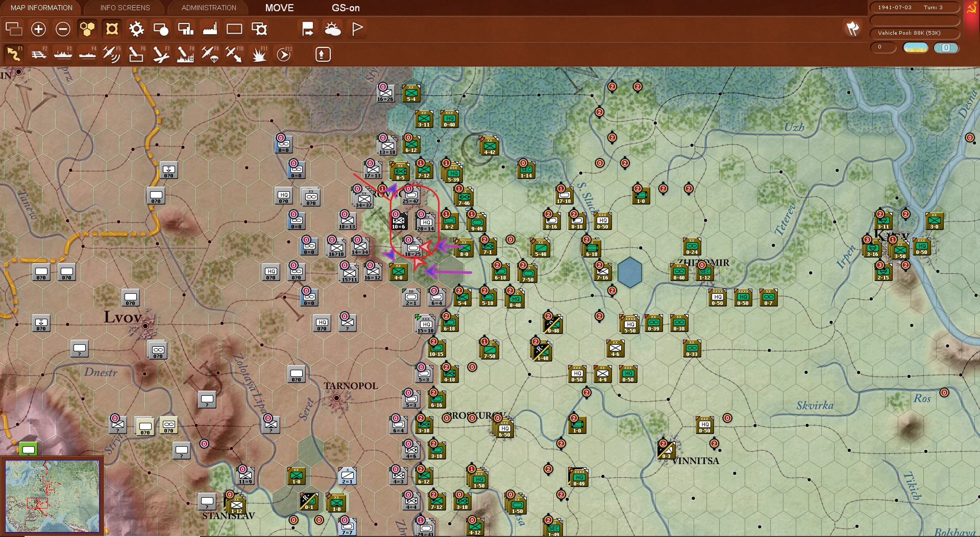Toggle the screen-with-gear overlay icon
This screenshot has height=537, width=980.
(x=259, y=29)
